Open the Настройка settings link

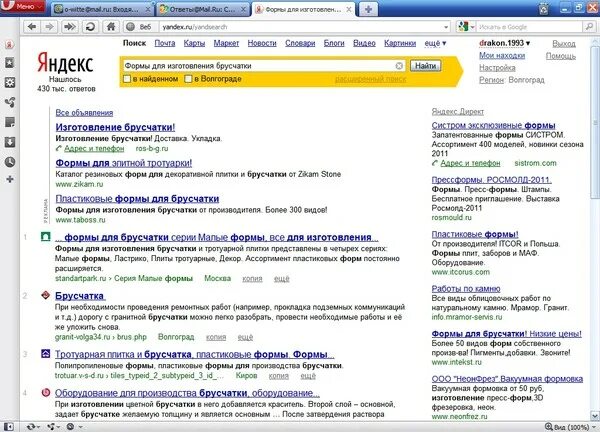coord(497,68)
